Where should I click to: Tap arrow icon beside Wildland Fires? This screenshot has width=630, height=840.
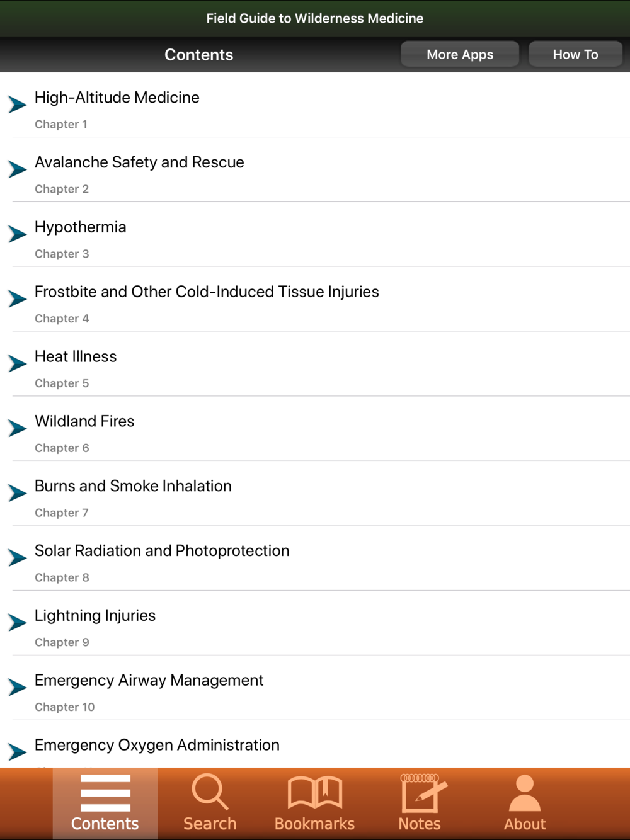[18, 428]
